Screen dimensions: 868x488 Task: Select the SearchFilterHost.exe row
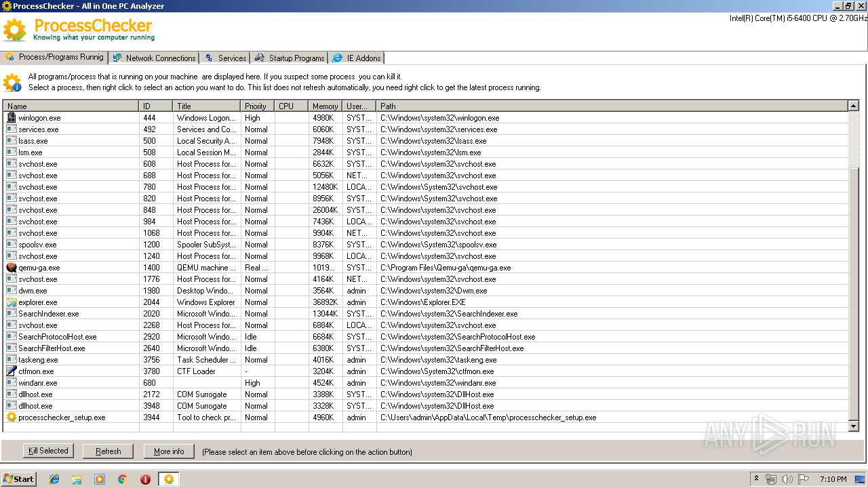[426, 348]
